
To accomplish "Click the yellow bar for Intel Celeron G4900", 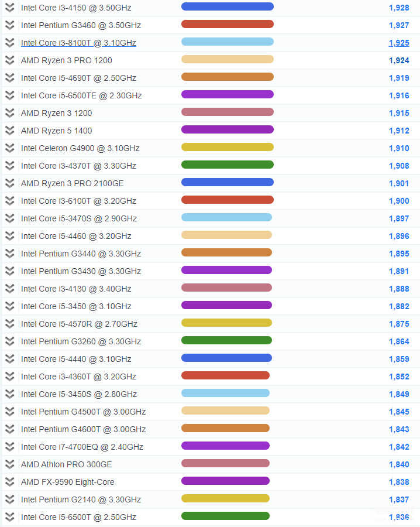I will tap(228, 147).
